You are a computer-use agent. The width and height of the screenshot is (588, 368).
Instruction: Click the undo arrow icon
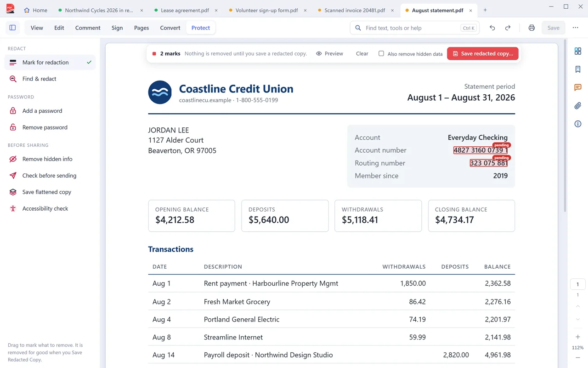[492, 28]
